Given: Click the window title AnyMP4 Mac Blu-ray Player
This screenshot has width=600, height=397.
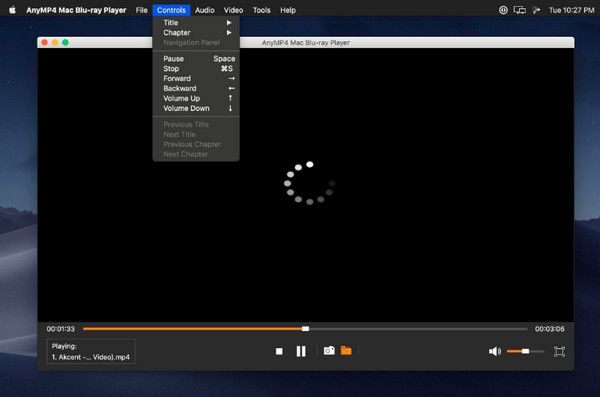Looking at the screenshot, I should coord(306,42).
